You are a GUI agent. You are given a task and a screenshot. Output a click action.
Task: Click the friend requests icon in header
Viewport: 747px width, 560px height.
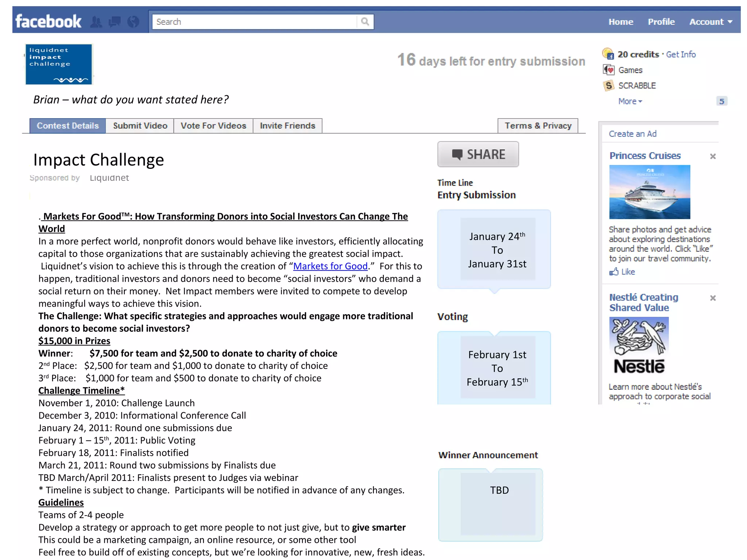click(96, 22)
